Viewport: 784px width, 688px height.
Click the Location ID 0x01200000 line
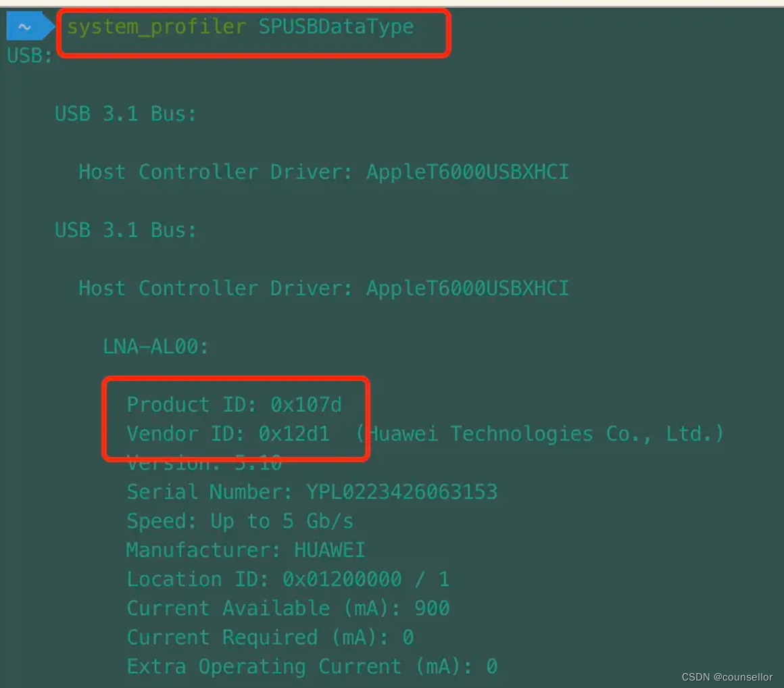click(x=288, y=579)
